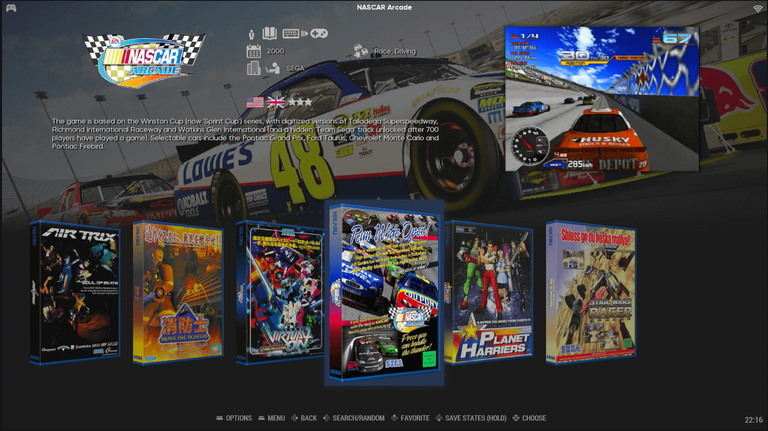Click the Wi-Fi status icon
Image resolution: width=768 pixels, height=431 pixels.
click(x=757, y=8)
